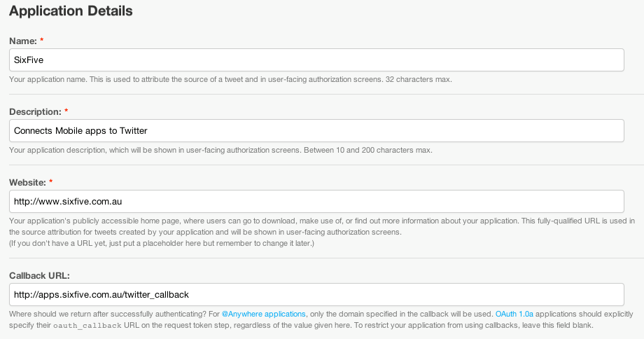
Task: Click the red asterisk beside Description
Action: 66,111
